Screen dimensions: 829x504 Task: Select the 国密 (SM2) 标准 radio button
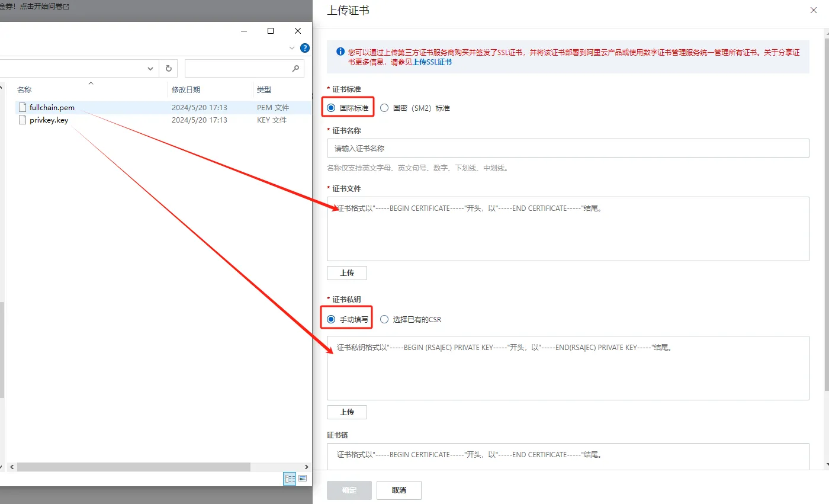(384, 108)
